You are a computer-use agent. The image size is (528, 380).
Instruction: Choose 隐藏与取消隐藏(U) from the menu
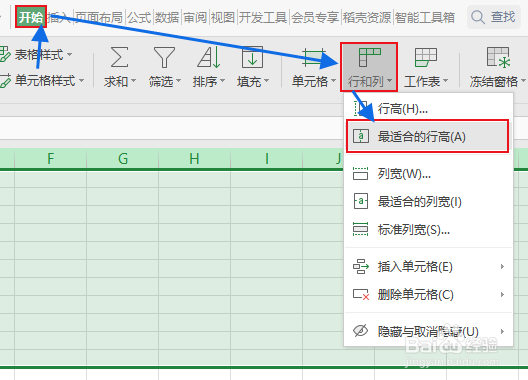point(428,331)
